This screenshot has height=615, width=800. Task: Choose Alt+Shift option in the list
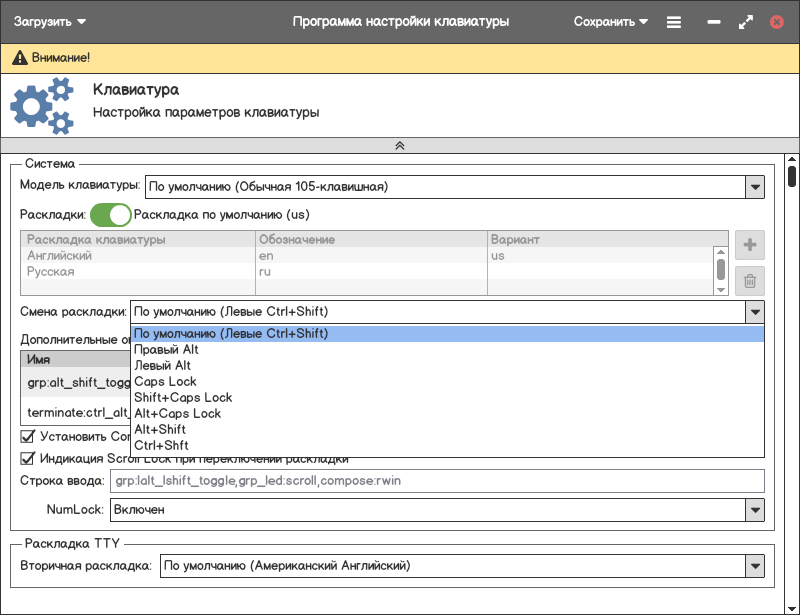(160, 429)
